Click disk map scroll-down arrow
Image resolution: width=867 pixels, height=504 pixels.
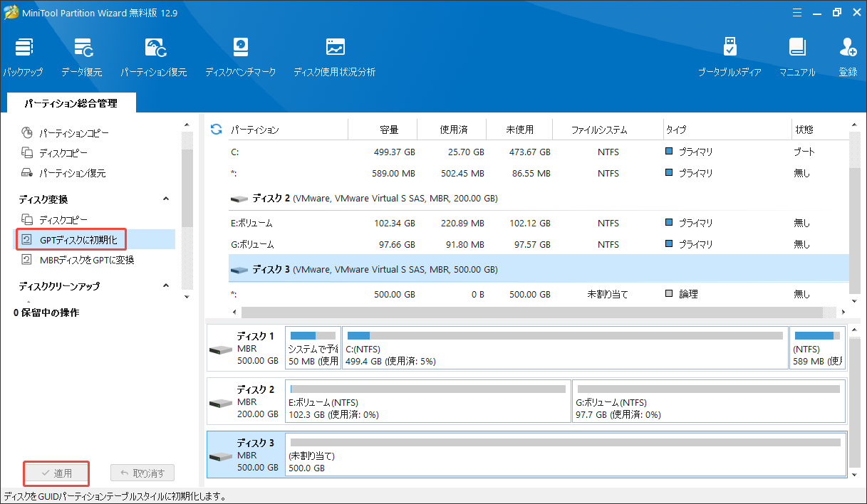[x=856, y=473]
